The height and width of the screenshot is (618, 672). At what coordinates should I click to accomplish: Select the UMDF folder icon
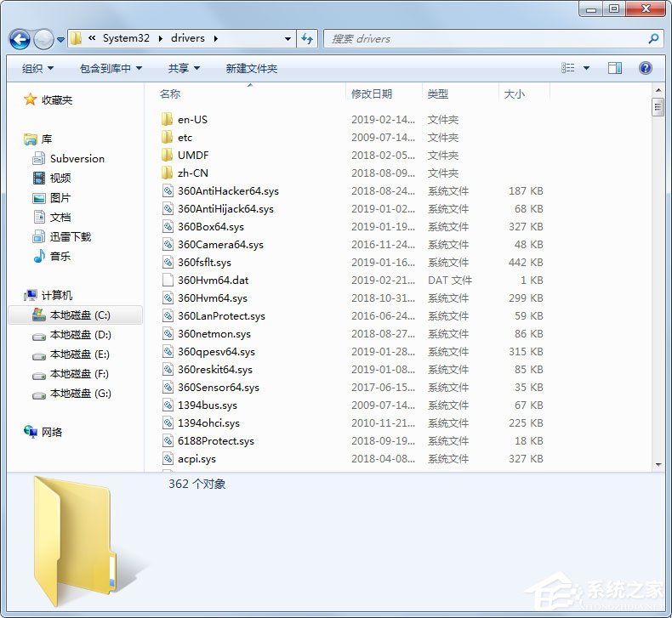(x=167, y=155)
